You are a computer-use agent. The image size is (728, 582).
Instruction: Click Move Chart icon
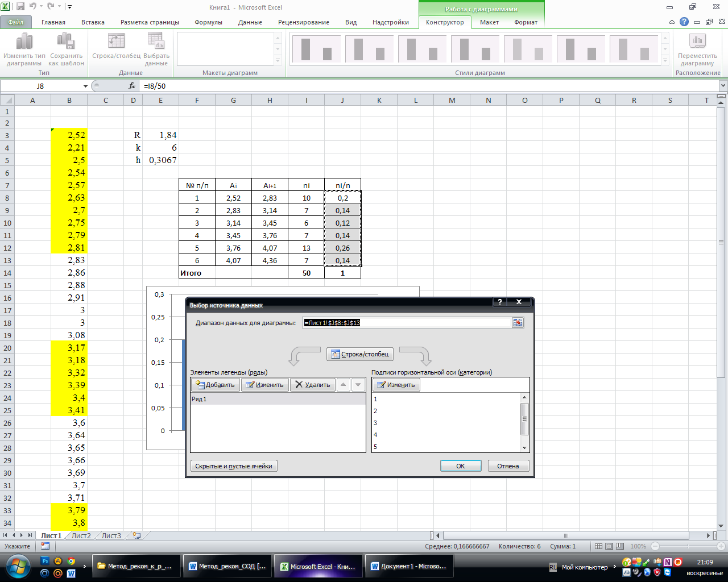tap(697, 41)
